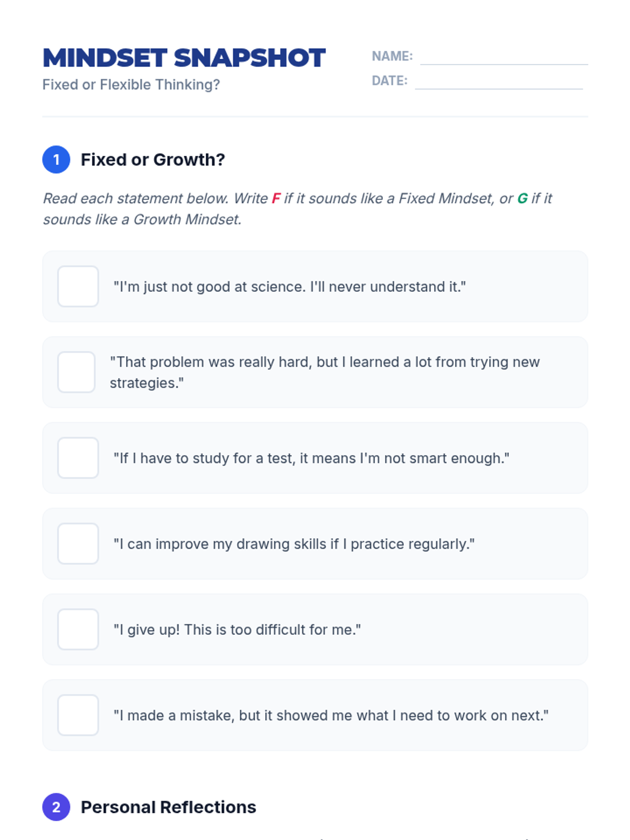Click the NAME: label
630x840 pixels.
click(x=392, y=56)
